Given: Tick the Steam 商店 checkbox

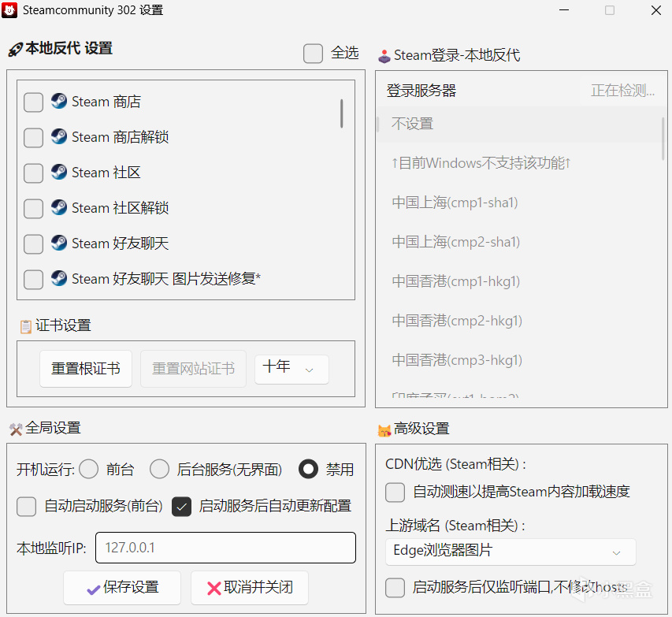Looking at the screenshot, I should (33, 102).
